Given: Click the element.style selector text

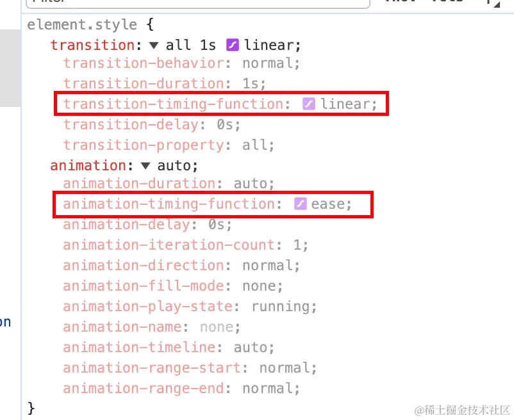Looking at the screenshot, I should (82, 25).
